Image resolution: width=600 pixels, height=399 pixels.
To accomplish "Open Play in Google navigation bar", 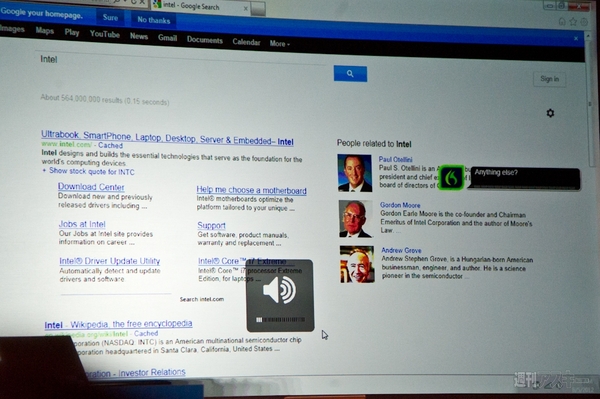I will coord(72,32).
